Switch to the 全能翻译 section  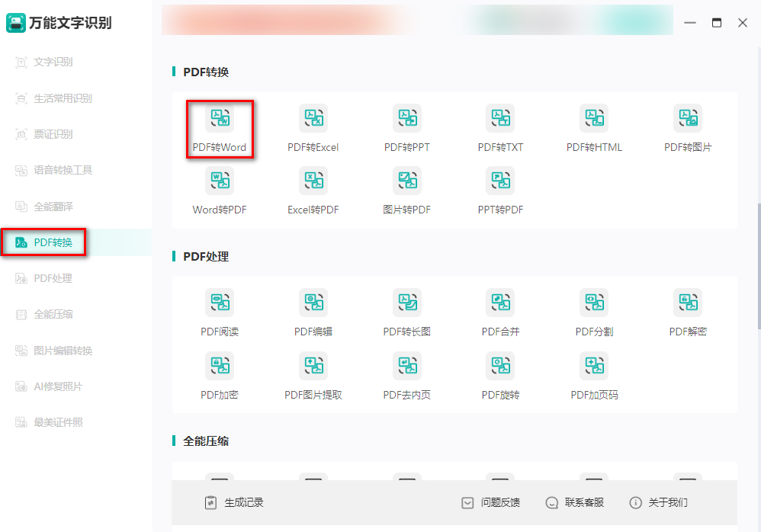(52, 206)
